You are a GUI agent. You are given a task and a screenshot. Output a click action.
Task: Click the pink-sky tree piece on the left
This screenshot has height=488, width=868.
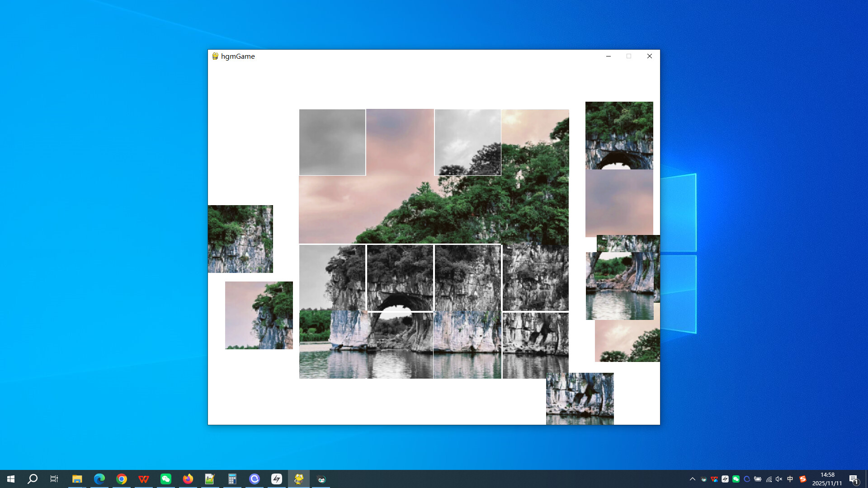tap(259, 315)
